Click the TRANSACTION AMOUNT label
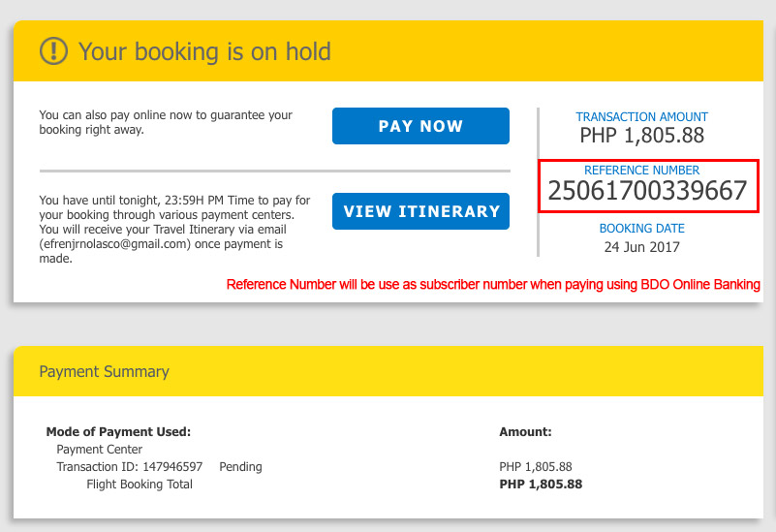Image resolution: width=776 pixels, height=532 pixels. click(x=642, y=117)
